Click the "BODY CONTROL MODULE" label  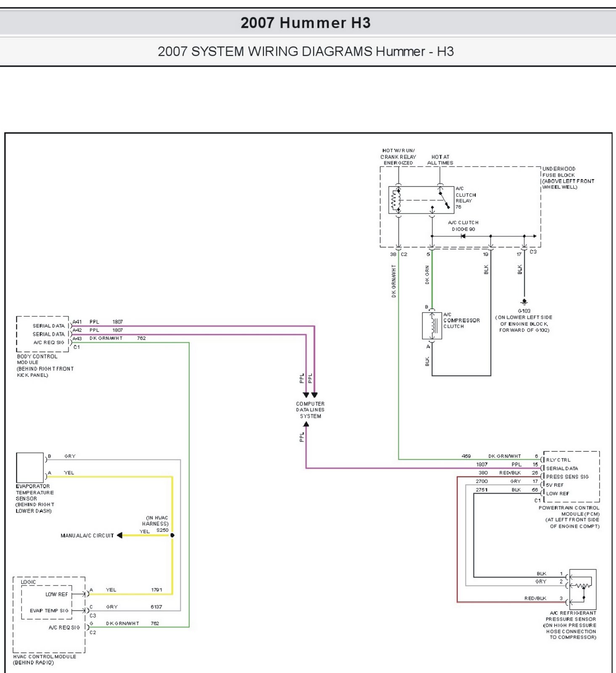coord(37,359)
